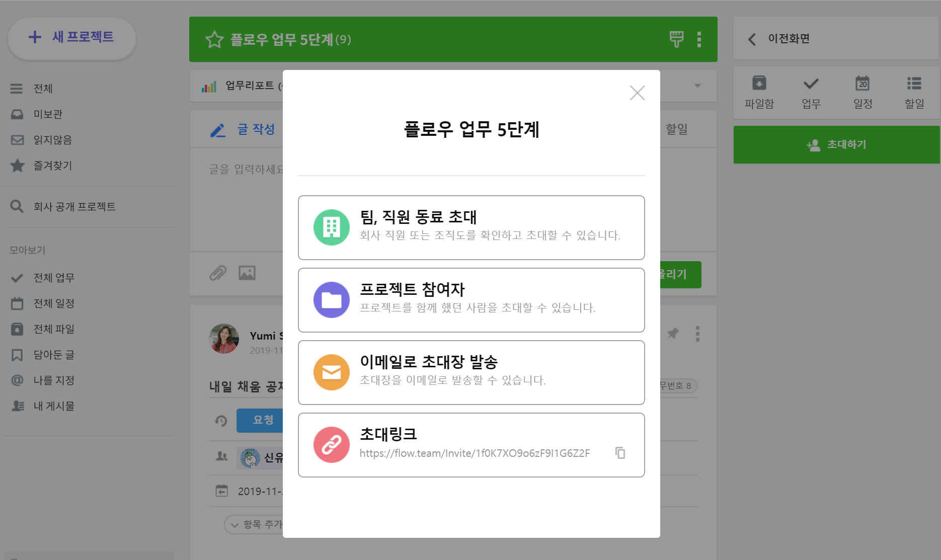The width and height of the screenshot is (941, 560).
Task: Open 할일 list in right panel
Action: click(914, 93)
